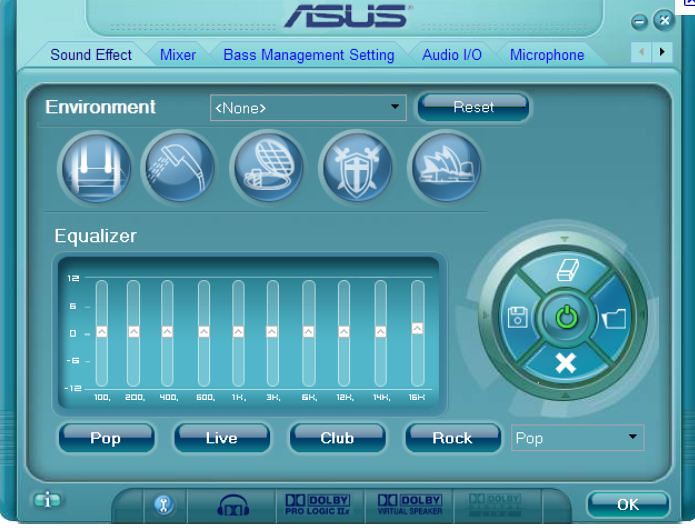Image resolution: width=695 pixels, height=528 pixels.
Task: Select the shield and swords environment icon
Action: (x=356, y=167)
